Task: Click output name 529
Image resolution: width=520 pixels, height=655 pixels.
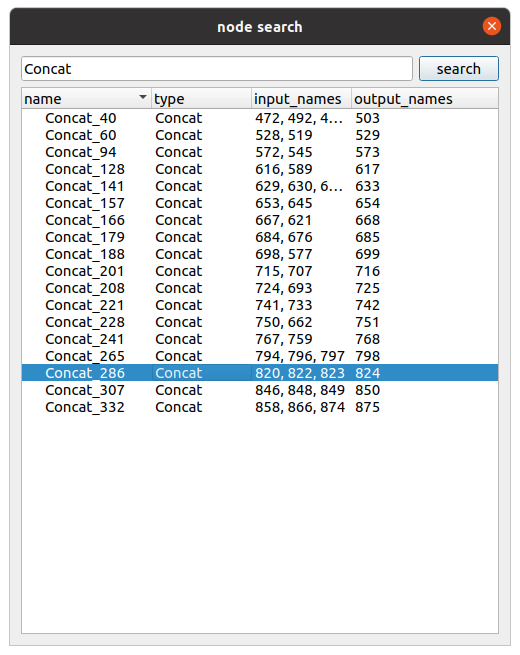Action: pos(368,135)
